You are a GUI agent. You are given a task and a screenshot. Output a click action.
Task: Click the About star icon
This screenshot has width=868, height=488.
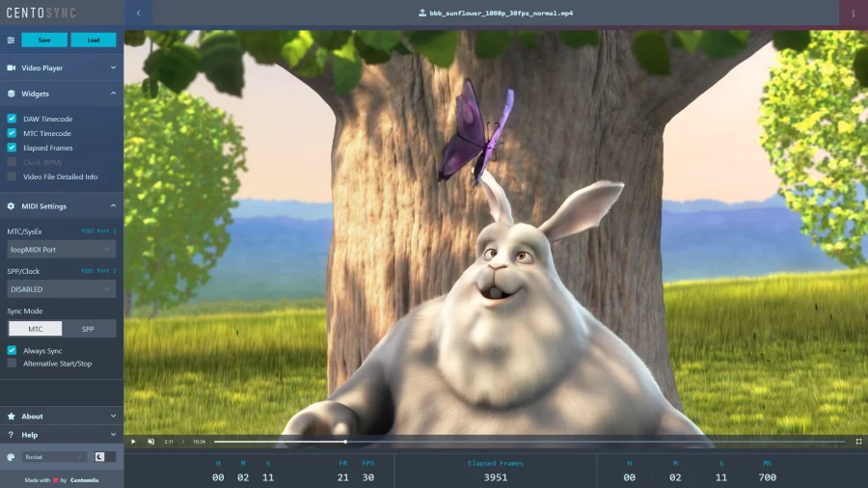point(11,416)
